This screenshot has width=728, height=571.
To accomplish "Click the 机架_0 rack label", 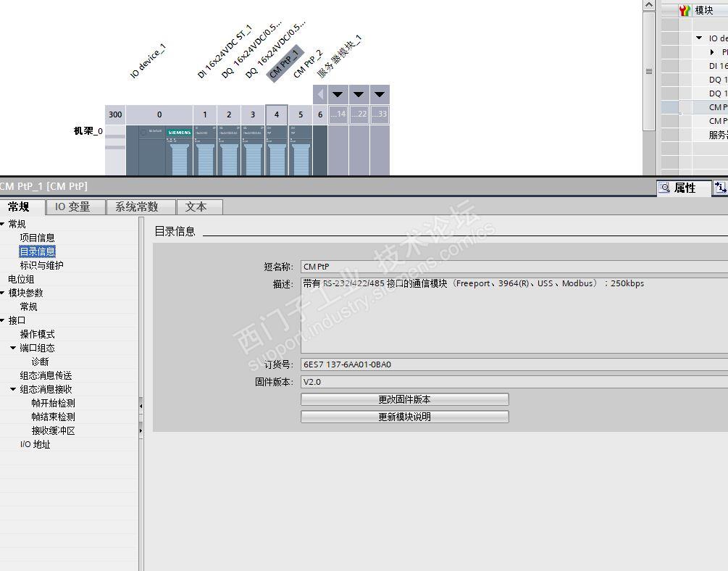I will 88,131.
